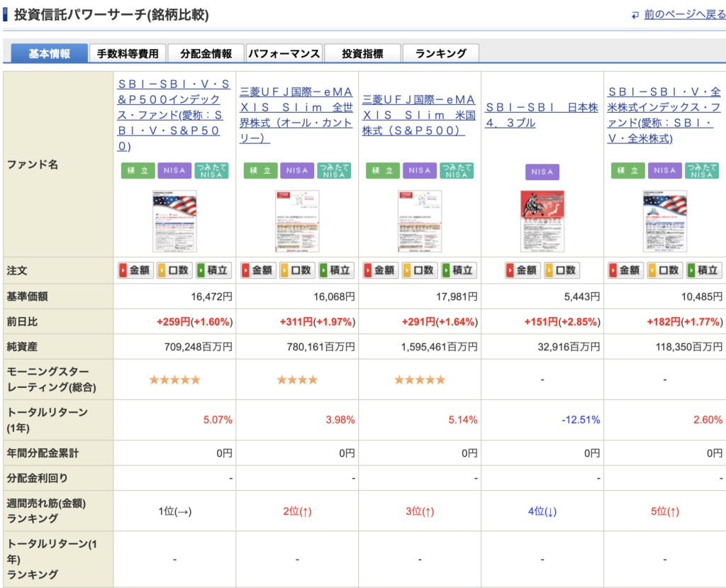Click 金額 button for SBI 日本株4.3ブル
This screenshot has width=726, height=588.
(523, 270)
